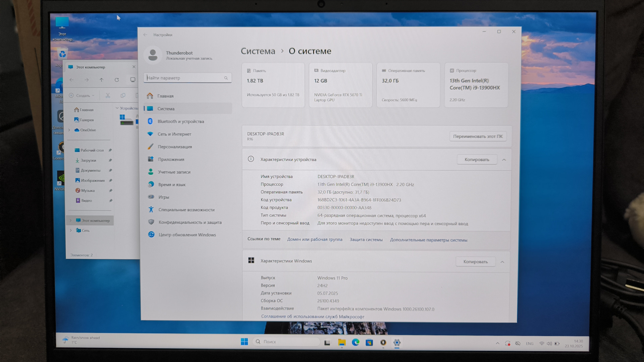
Task: Open Изображения in Explorer quick access
Action: point(90,180)
